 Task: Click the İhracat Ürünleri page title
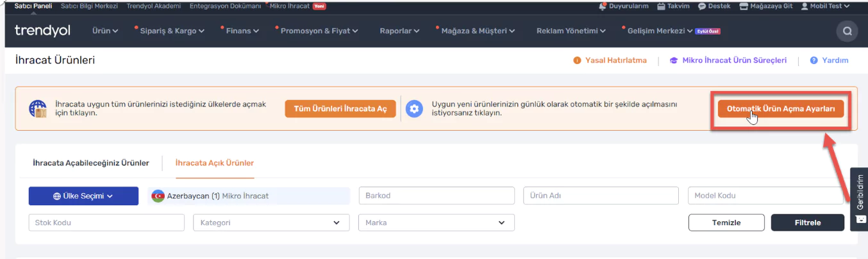54,60
